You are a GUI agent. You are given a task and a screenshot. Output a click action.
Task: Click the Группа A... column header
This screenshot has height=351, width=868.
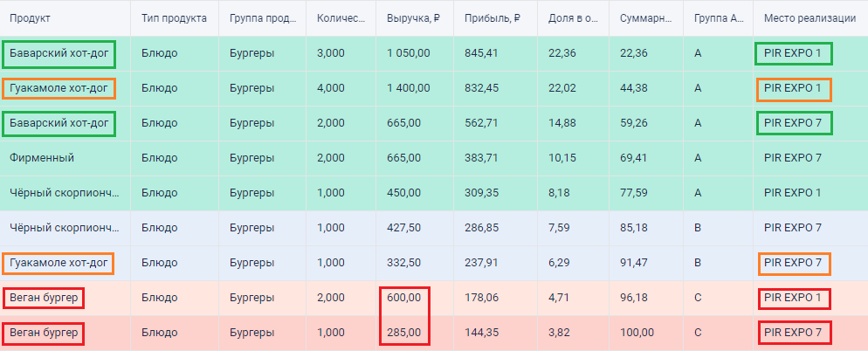pyautogui.click(x=719, y=18)
